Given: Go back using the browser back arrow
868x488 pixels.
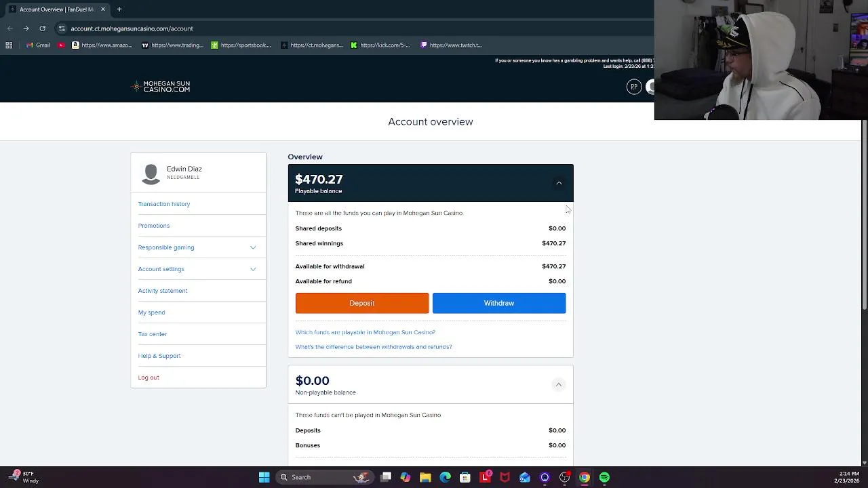Looking at the screenshot, I should 9,28.
